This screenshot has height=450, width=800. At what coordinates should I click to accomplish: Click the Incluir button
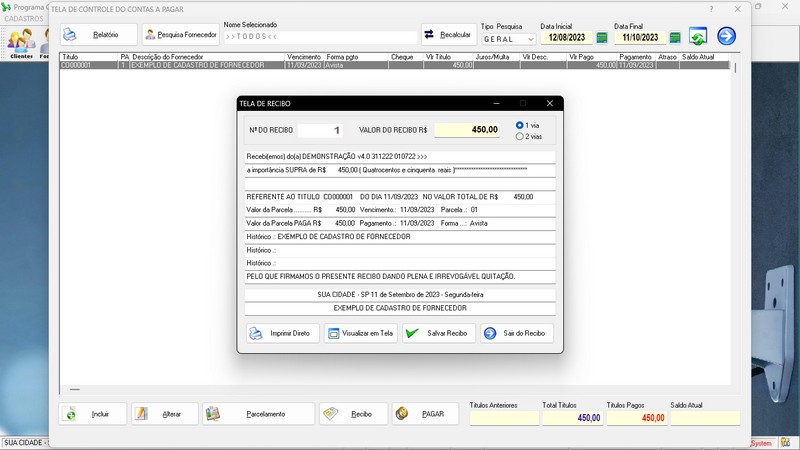(92, 414)
